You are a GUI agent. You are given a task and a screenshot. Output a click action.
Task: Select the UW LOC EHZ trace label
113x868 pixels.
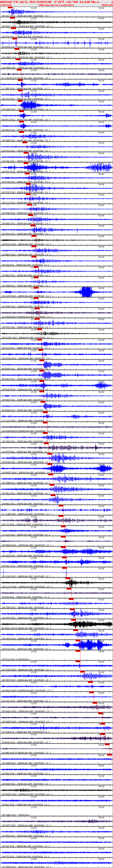coord(26,203)
